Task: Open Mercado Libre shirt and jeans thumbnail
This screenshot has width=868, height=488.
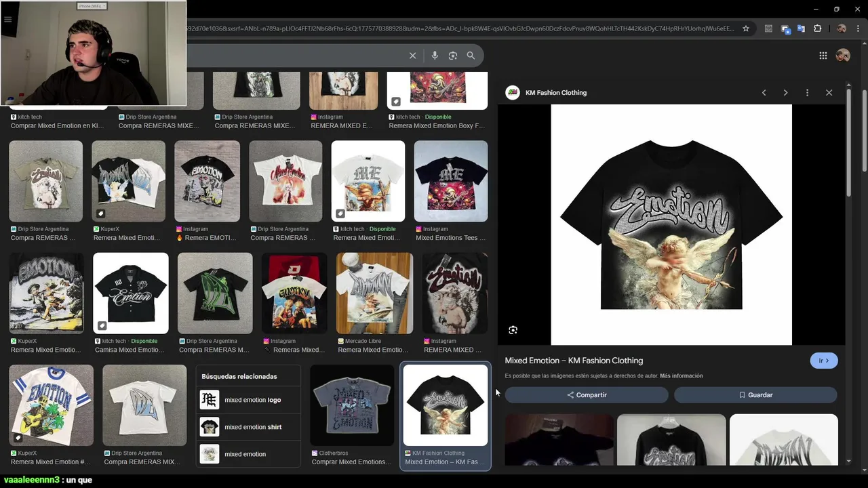Action: point(374,293)
